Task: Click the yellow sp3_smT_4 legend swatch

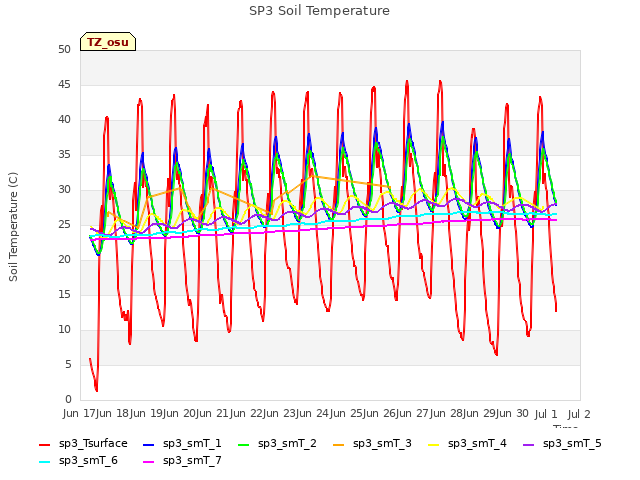Action: point(433,444)
